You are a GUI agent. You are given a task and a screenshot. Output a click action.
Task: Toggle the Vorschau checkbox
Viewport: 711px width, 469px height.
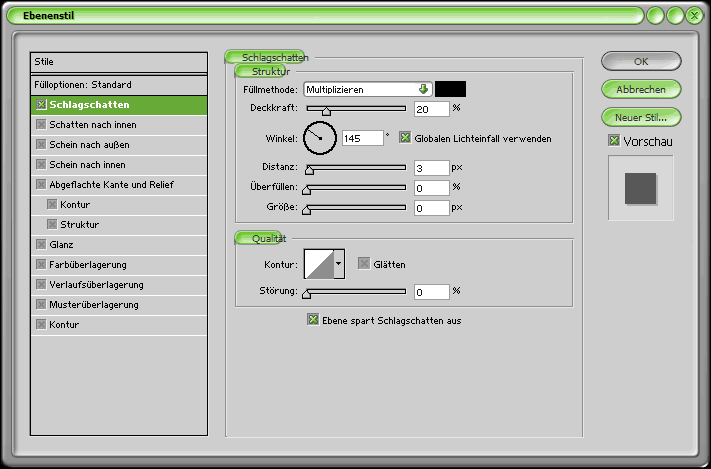[614, 140]
